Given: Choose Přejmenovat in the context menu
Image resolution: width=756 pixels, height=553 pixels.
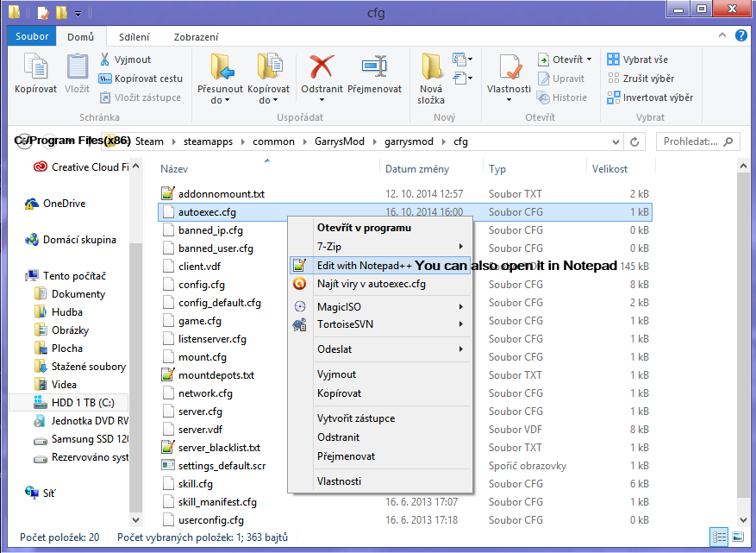Looking at the screenshot, I should 380,456.
